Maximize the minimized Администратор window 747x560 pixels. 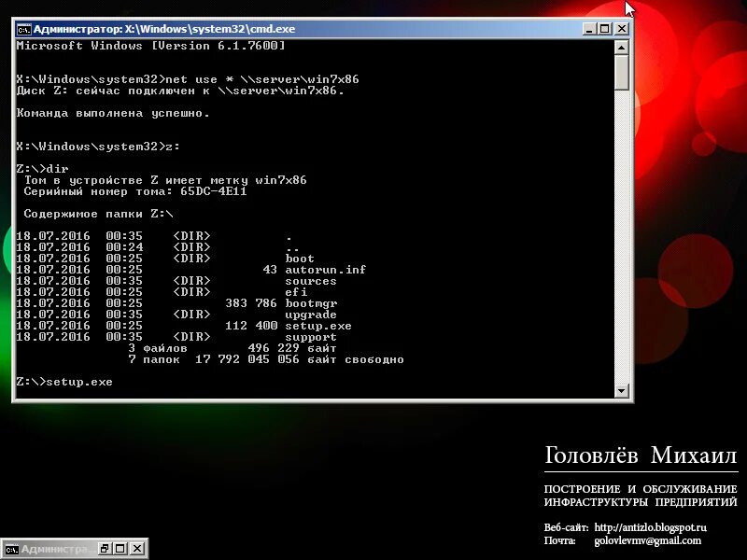point(120,549)
